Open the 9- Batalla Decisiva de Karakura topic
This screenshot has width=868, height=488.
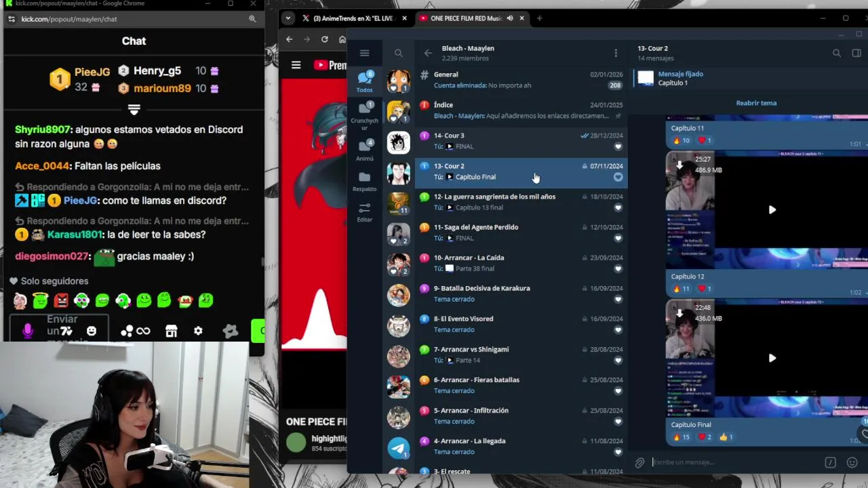point(521,293)
